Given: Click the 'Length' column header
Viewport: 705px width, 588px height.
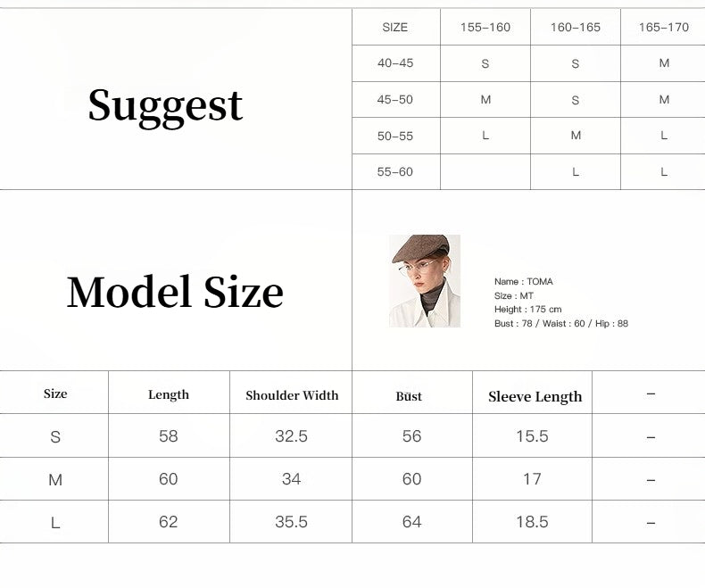Looking at the screenshot, I should (x=169, y=394).
